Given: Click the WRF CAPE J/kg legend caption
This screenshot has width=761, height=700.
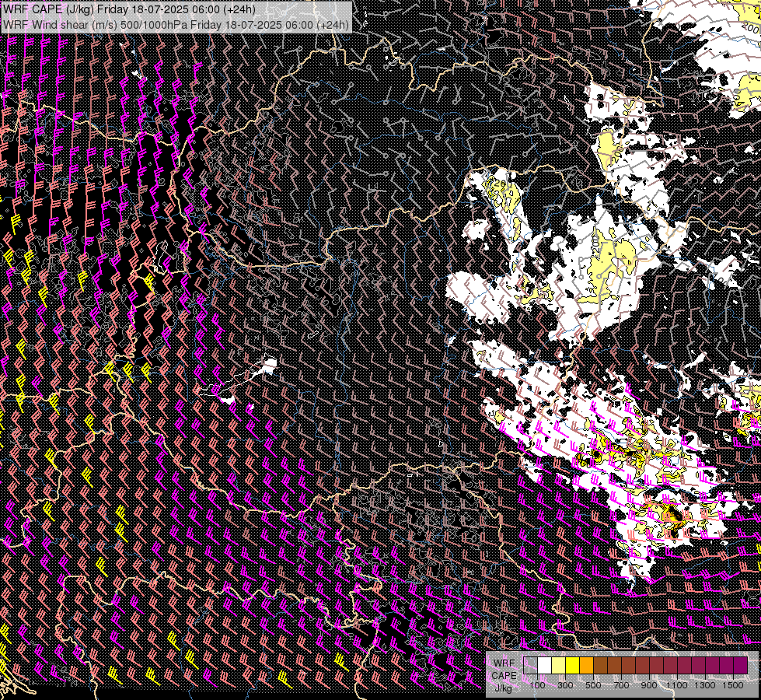Looking at the screenshot, I should (x=504, y=676).
